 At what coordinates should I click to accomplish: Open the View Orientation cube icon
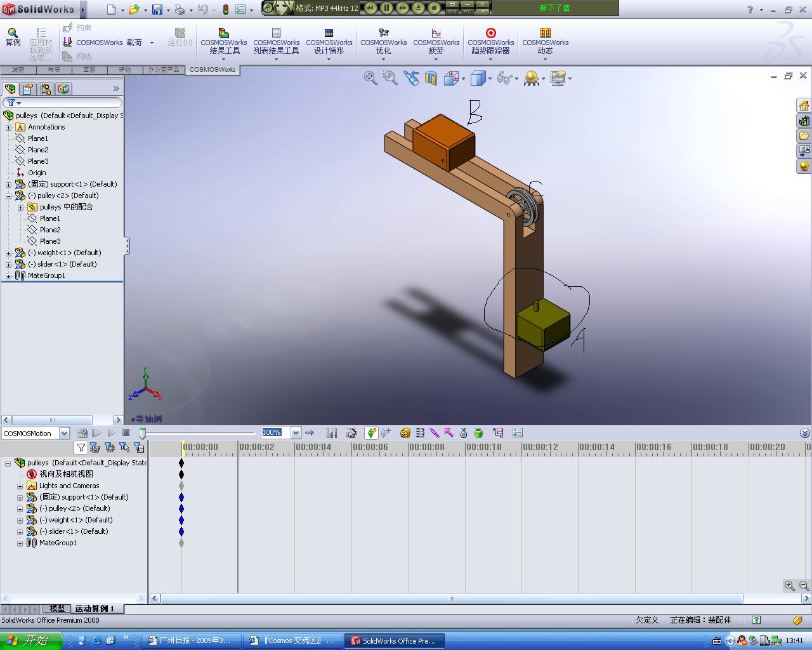[451, 78]
